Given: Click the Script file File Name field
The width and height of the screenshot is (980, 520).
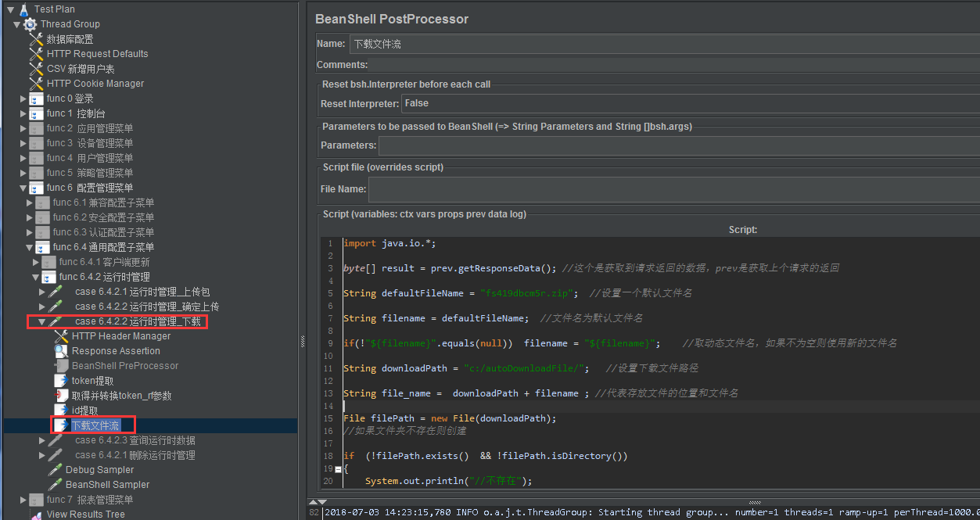Looking at the screenshot, I should (x=673, y=189).
